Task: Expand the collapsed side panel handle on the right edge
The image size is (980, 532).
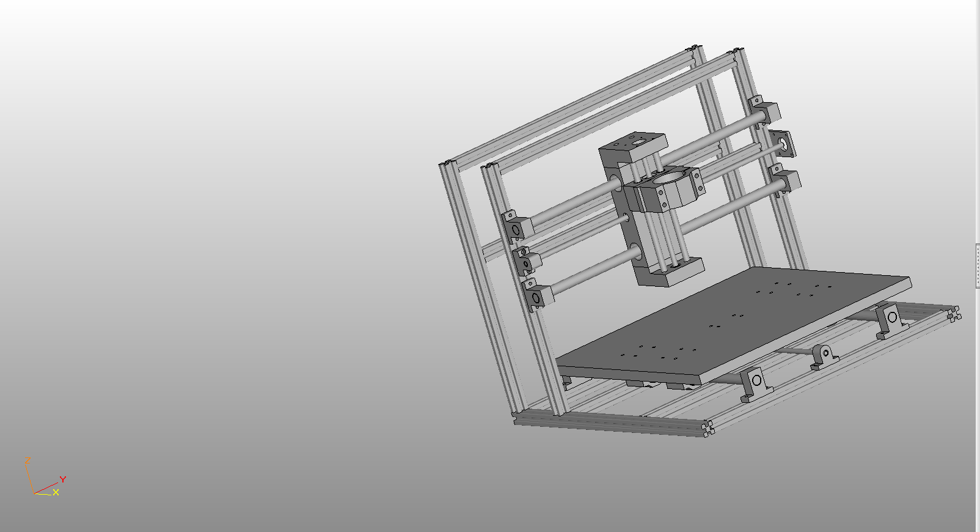Action: pyautogui.click(x=978, y=265)
